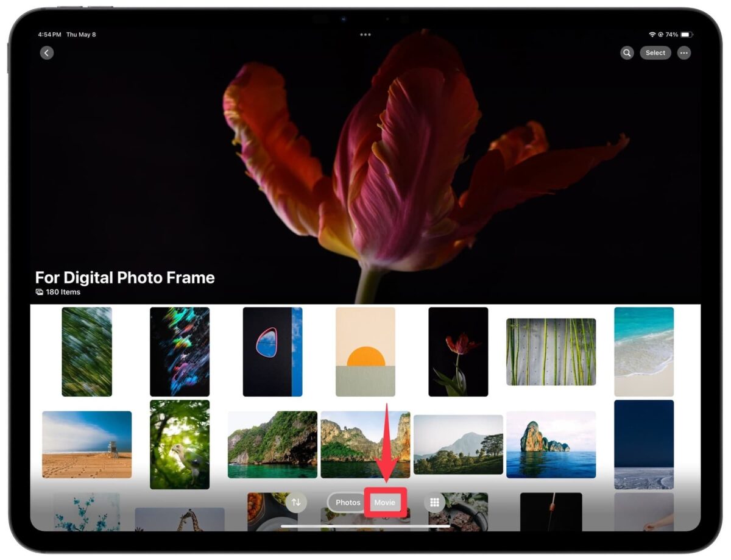This screenshot has width=731, height=560.
Task: Open the blue blossom branch photo
Action: click(87, 512)
